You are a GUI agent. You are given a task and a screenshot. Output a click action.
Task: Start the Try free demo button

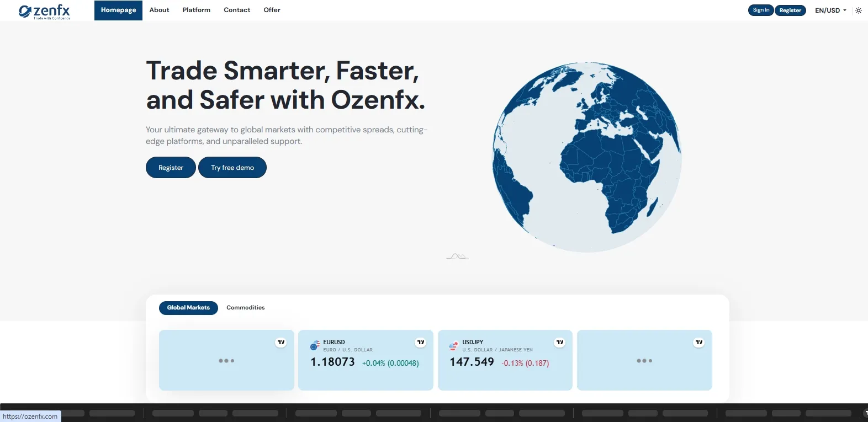[232, 168]
